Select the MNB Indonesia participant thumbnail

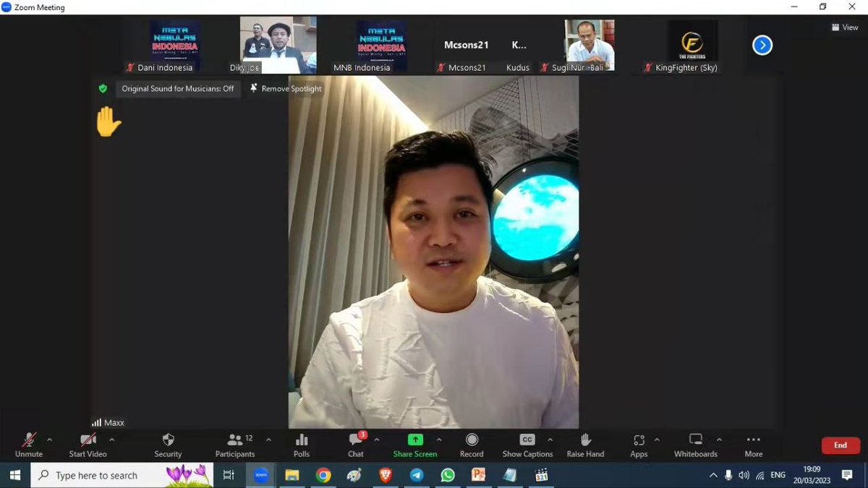point(381,45)
